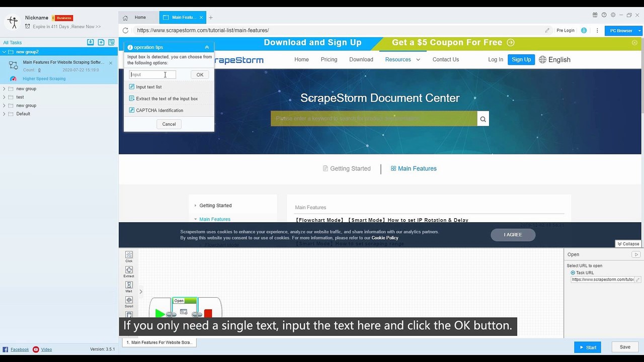Screen dimensions: 644x362
Task: Click the play icon in Open panel header
Action: tap(636, 254)
